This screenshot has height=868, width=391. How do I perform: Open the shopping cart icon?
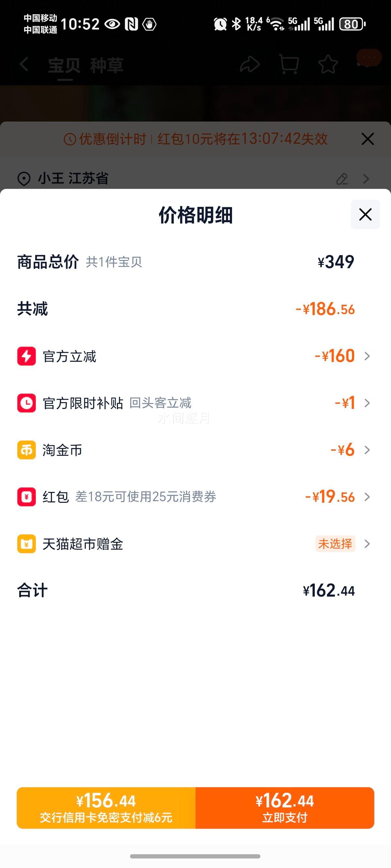(x=289, y=64)
